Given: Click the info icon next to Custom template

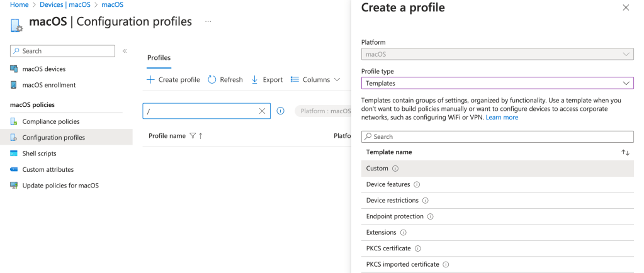Looking at the screenshot, I should tap(395, 169).
